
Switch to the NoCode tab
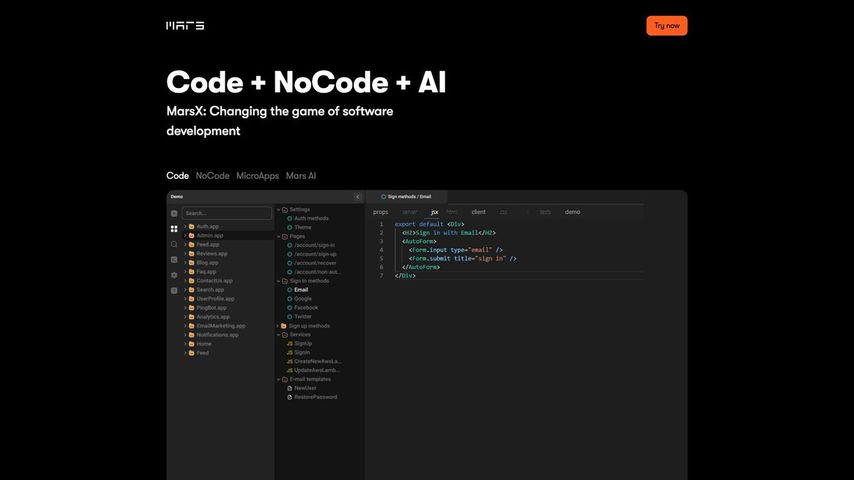click(212, 175)
